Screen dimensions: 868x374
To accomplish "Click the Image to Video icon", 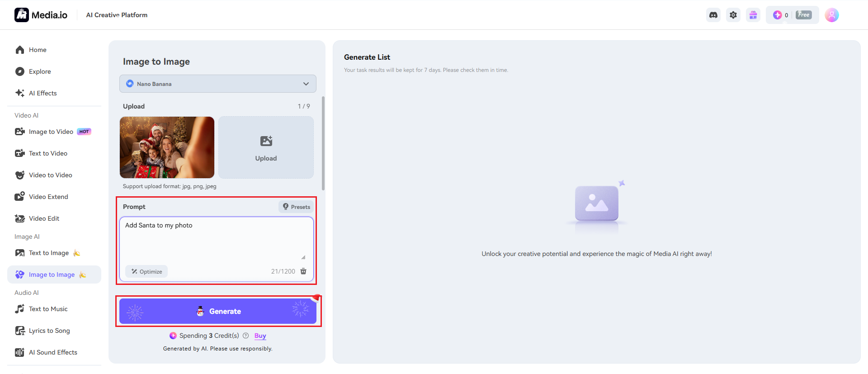I will click(20, 132).
